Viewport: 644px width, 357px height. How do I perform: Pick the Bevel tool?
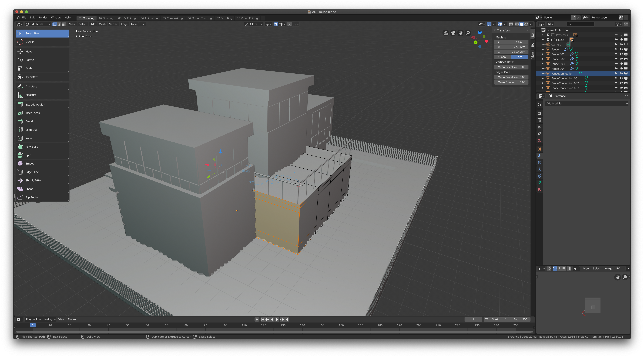[x=29, y=121]
